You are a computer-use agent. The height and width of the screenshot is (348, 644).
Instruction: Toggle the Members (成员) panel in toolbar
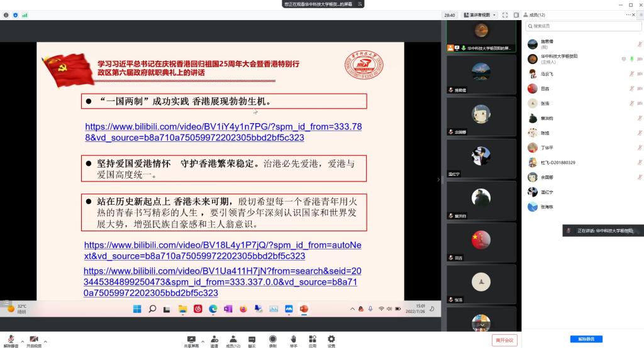(233, 340)
